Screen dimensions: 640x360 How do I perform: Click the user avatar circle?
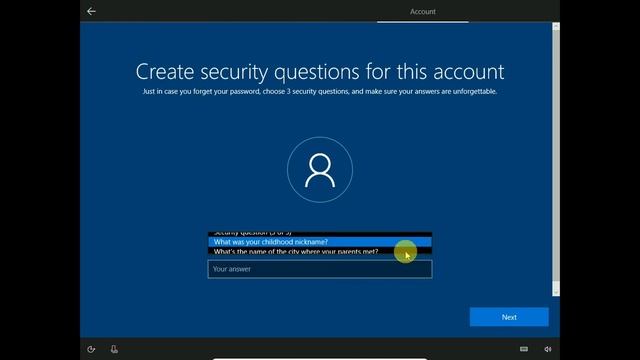(x=320, y=169)
